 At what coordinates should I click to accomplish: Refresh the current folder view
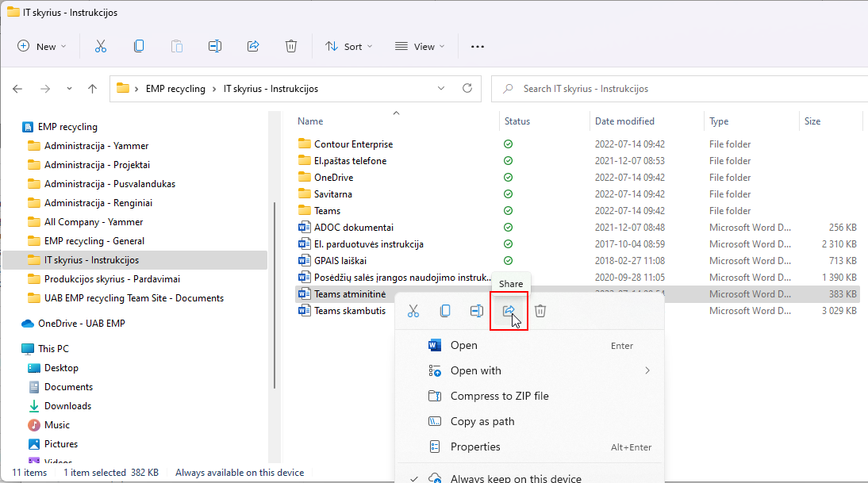pos(467,88)
